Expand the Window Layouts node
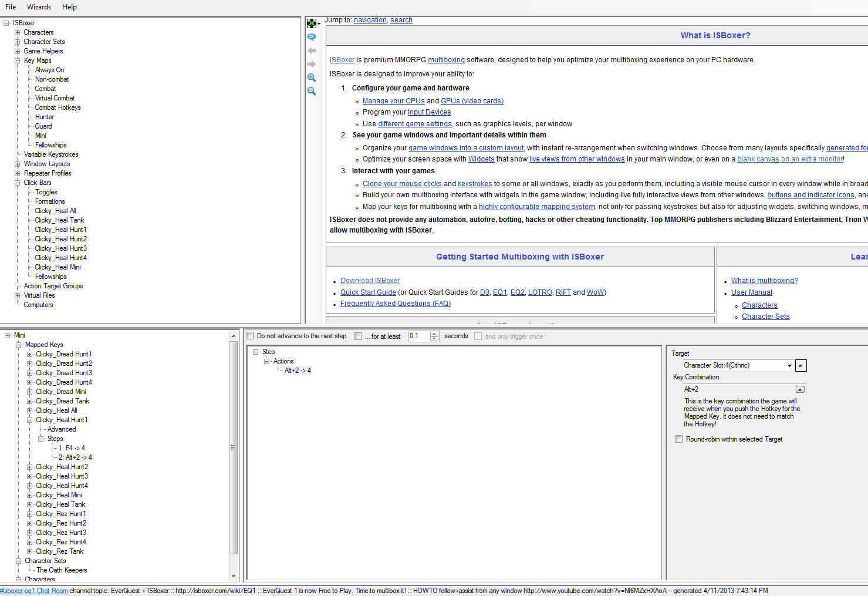 click(18, 164)
